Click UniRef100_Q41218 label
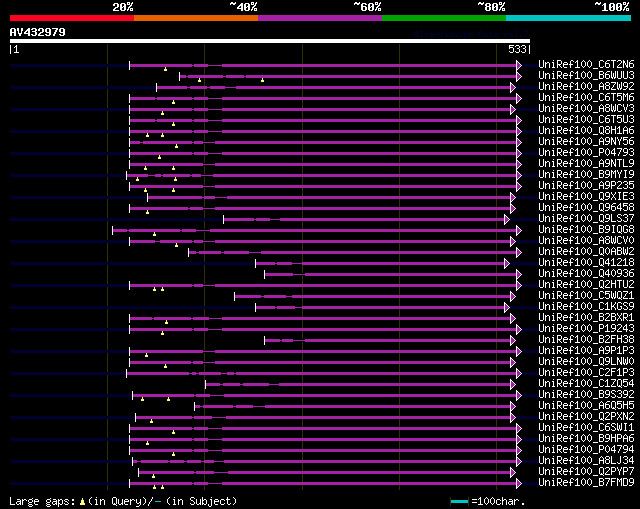640x509 pixels. [x=586, y=263]
